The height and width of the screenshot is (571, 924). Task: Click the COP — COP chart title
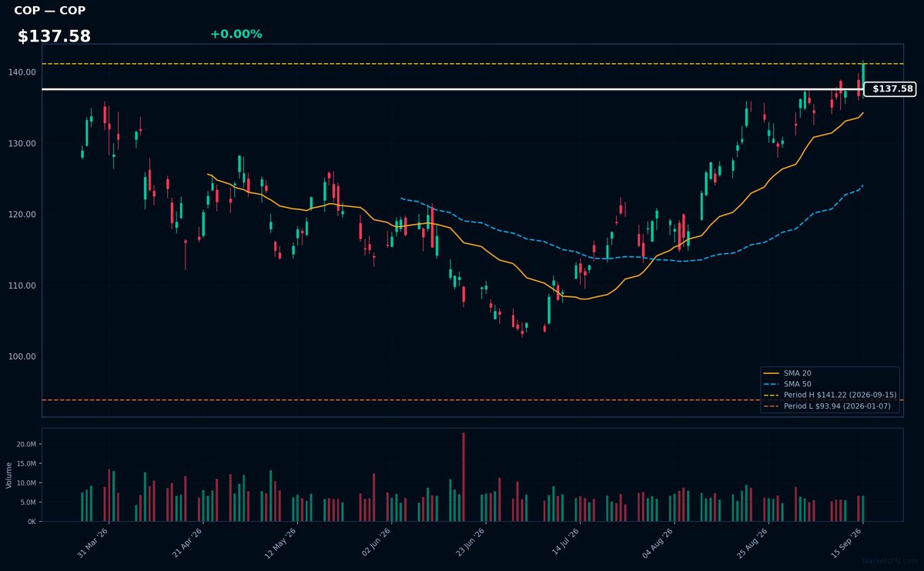(x=50, y=11)
